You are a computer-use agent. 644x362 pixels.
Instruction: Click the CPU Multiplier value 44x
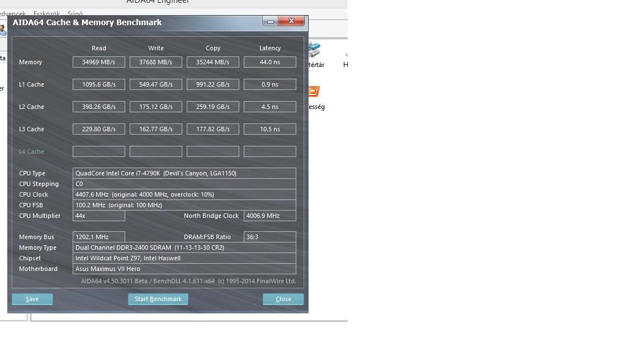point(98,216)
